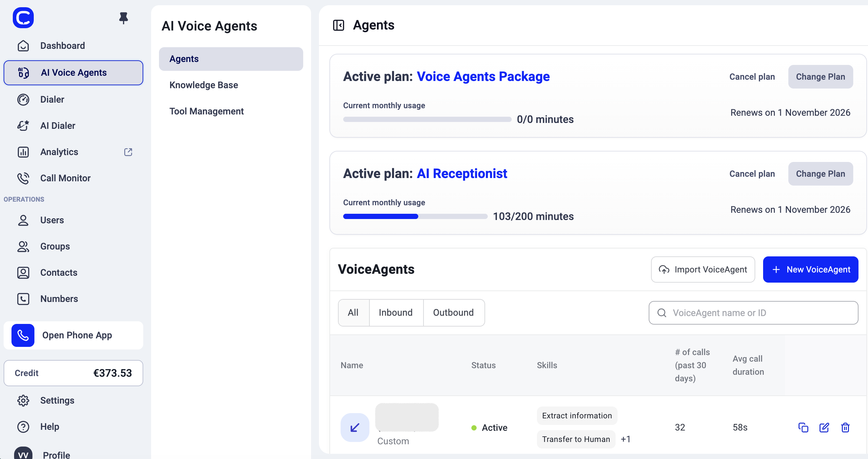
Task: Click the inbound arrow agent icon
Action: point(355,428)
